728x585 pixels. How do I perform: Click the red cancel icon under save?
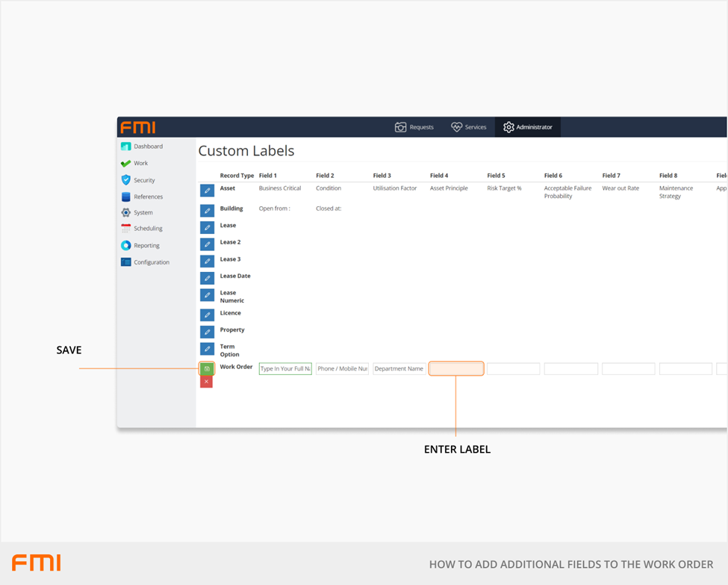click(207, 382)
